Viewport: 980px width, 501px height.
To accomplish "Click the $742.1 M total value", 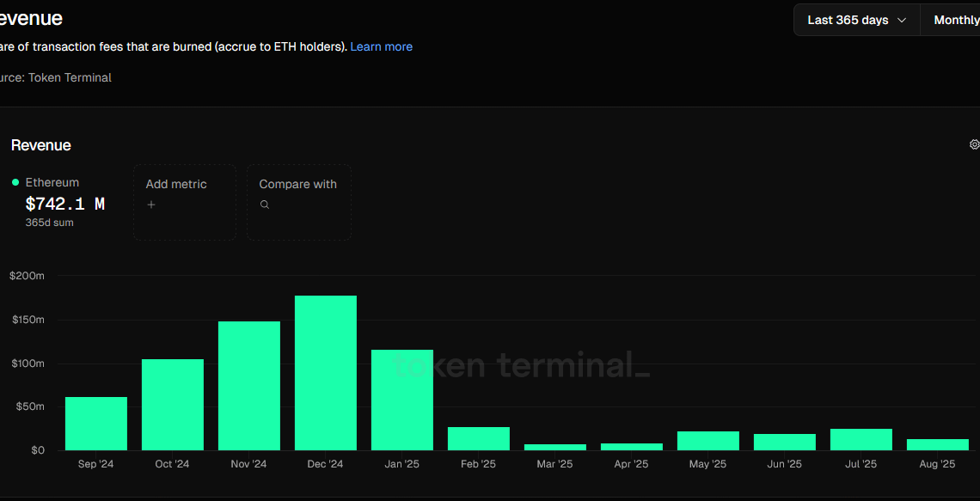I will tap(65, 204).
